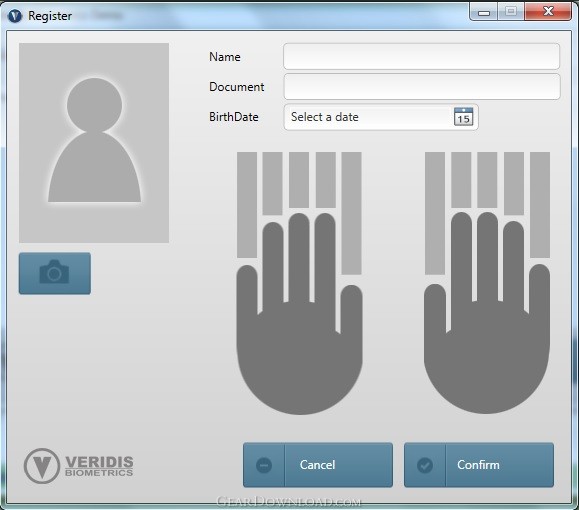579x510 pixels.
Task: Focus the Document text field
Action: tap(421, 87)
